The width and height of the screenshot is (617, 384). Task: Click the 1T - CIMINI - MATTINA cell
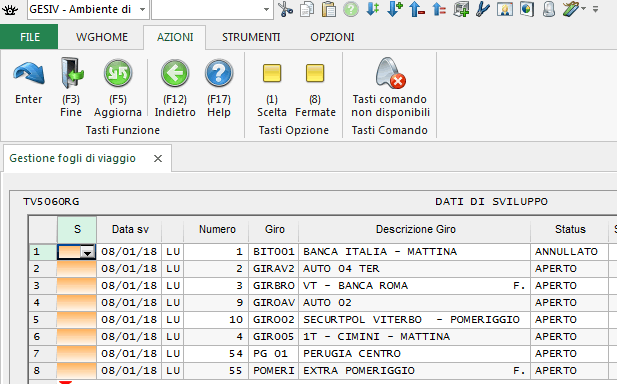(x=414, y=337)
